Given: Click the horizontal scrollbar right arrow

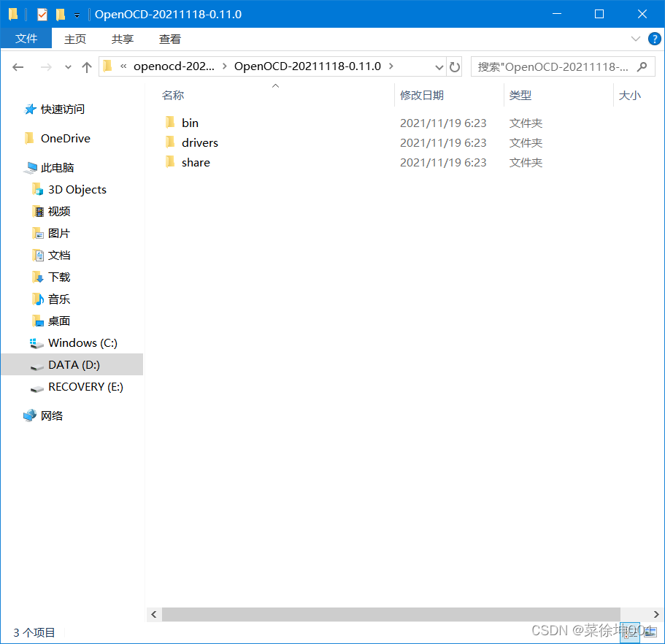Looking at the screenshot, I should [656, 614].
